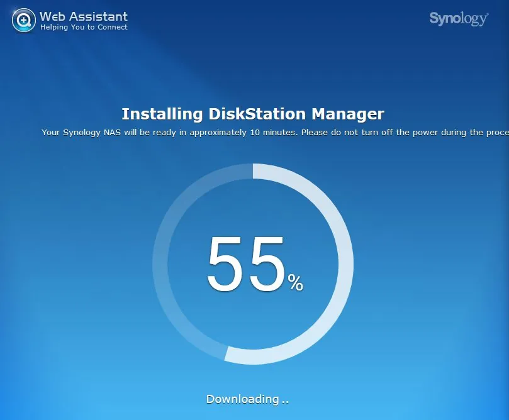Click the "Installing DiskStation Manager" heading

253,114
